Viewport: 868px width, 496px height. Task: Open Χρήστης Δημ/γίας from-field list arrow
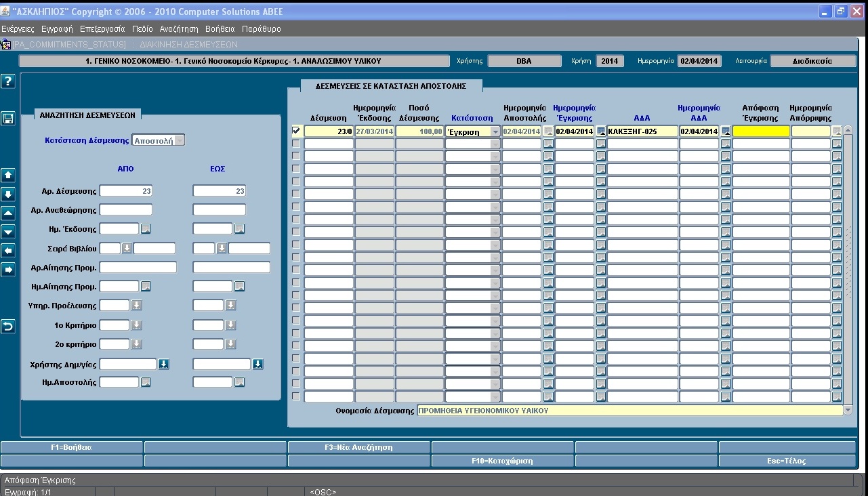(x=163, y=365)
